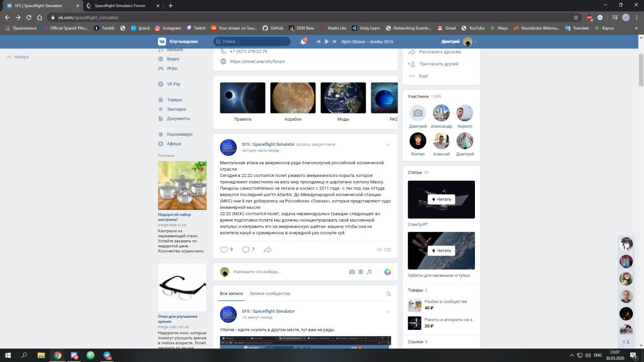Open Документы in left sidebar
The image size is (644, 362).
178,119
